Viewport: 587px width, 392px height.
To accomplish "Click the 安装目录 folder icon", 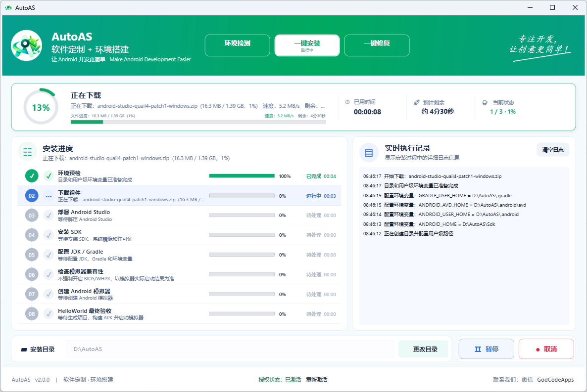I will click(x=24, y=349).
